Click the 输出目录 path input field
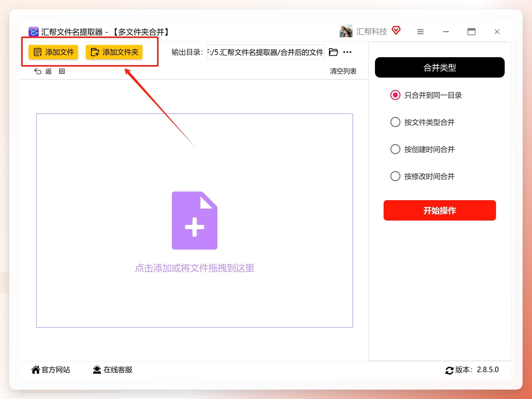 (266, 52)
